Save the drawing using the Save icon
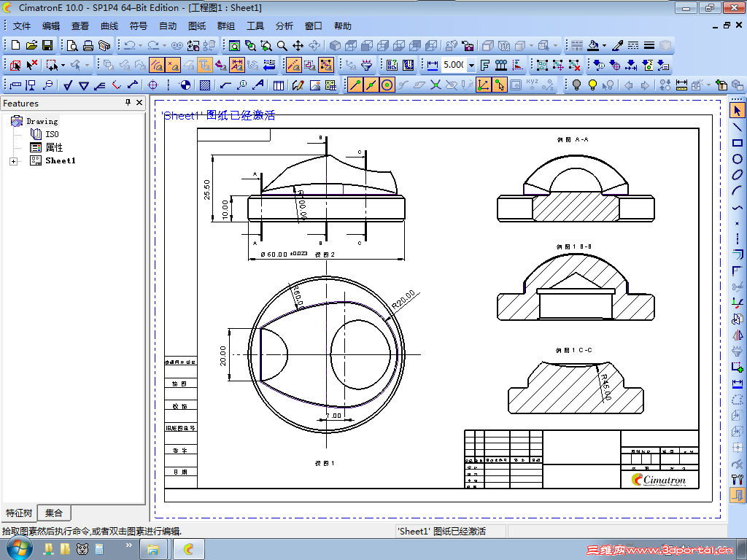747x560 pixels. tap(47, 44)
